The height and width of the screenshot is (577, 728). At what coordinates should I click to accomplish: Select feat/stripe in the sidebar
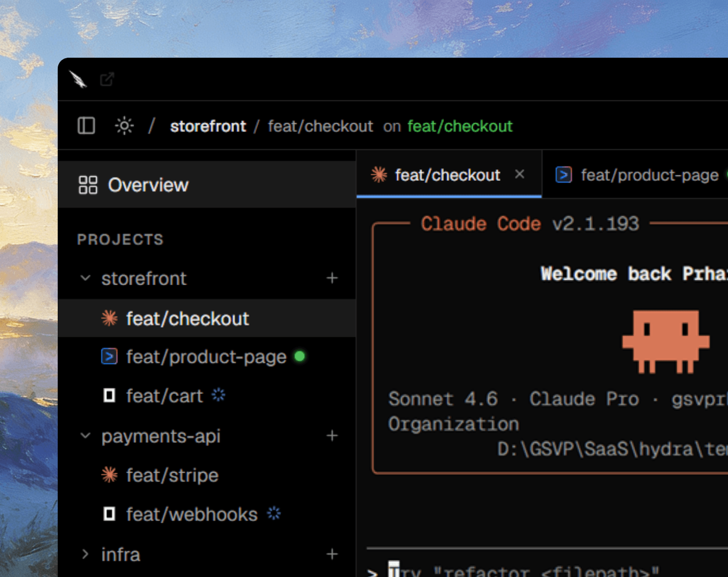point(207,475)
